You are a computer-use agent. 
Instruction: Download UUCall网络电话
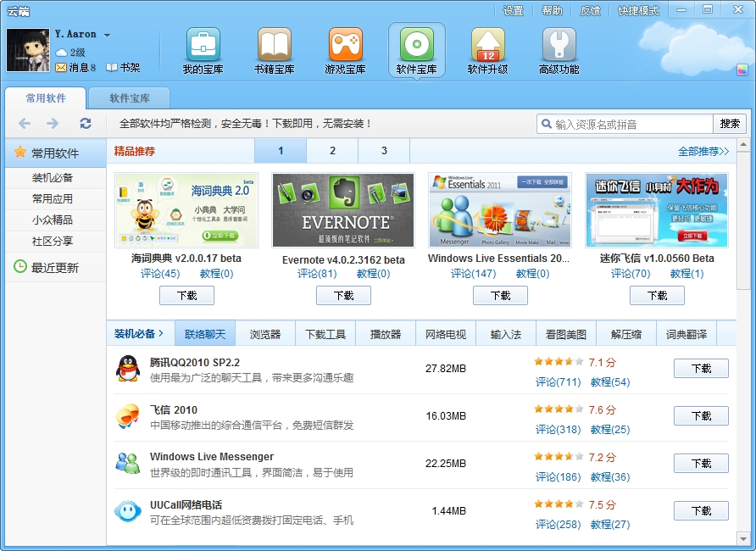tap(701, 510)
